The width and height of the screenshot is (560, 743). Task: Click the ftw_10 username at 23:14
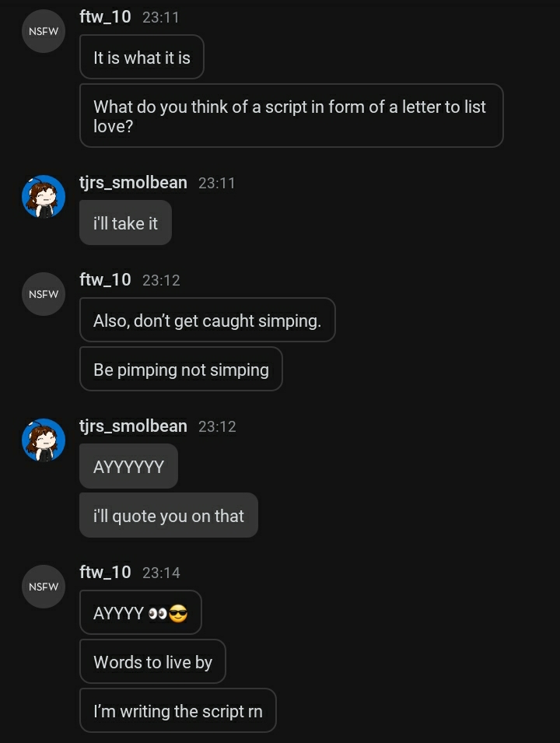coord(105,573)
